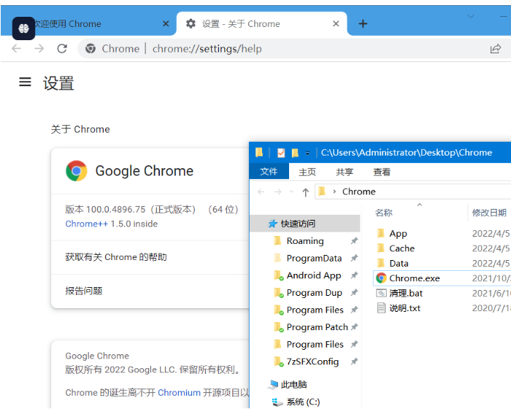The height and width of the screenshot is (420, 511).
Task: Click the 此电脑 computer icon
Action: [x=273, y=385]
